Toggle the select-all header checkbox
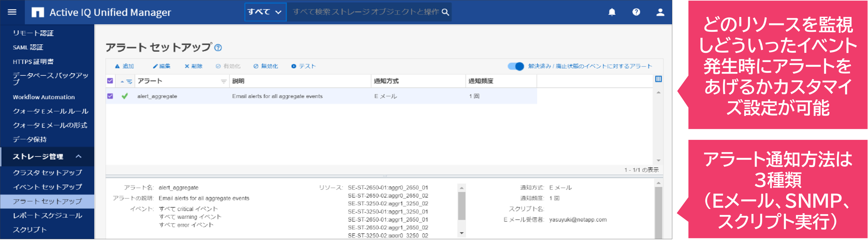 [110, 81]
